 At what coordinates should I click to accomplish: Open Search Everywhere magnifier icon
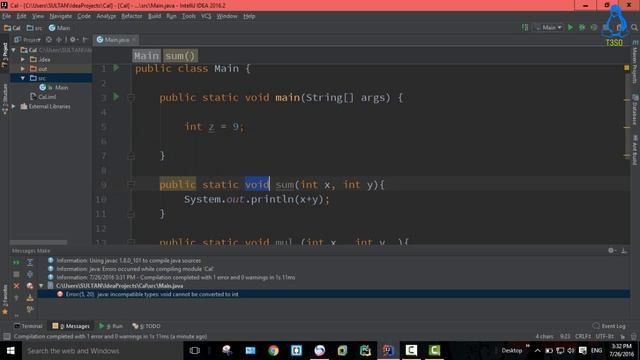click(x=634, y=27)
